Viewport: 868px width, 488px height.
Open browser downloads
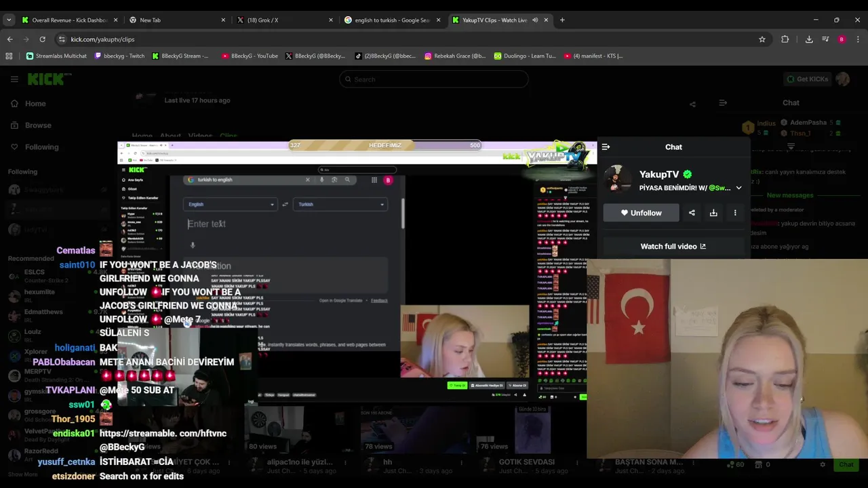pyautogui.click(x=809, y=39)
